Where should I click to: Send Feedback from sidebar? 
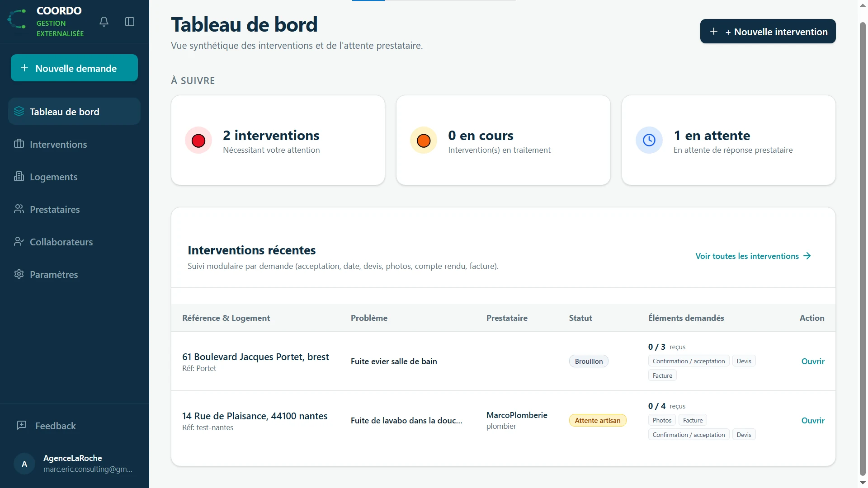[74, 426]
